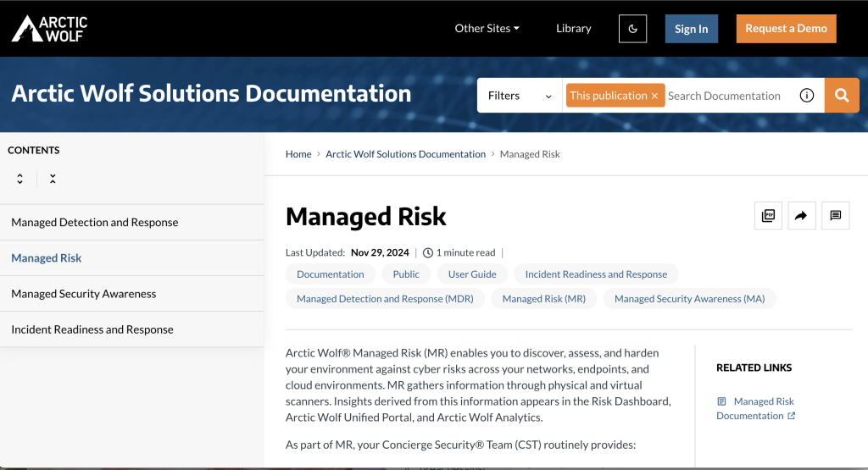
Task: Remove the This publication filter chip
Action: click(655, 97)
